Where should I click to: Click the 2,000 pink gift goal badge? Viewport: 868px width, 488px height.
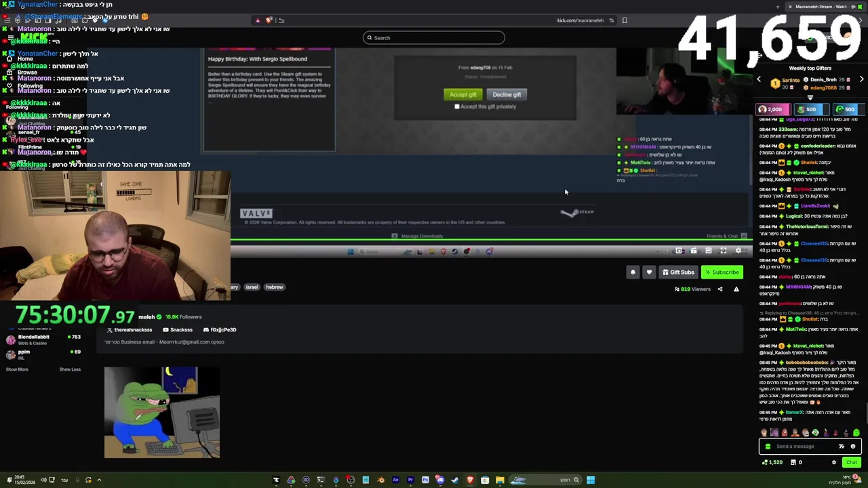pyautogui.click(x=774, y=109)
